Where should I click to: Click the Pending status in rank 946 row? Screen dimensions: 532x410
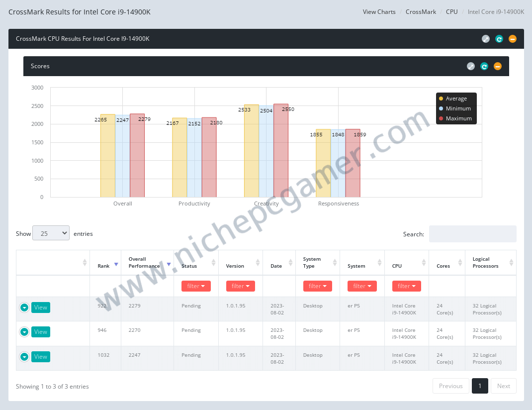click(x=191, y=330)
